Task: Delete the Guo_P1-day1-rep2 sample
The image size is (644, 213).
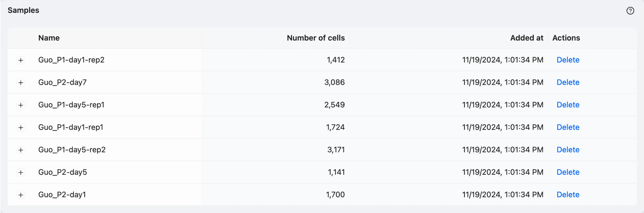Action: [x=568, y=60]
